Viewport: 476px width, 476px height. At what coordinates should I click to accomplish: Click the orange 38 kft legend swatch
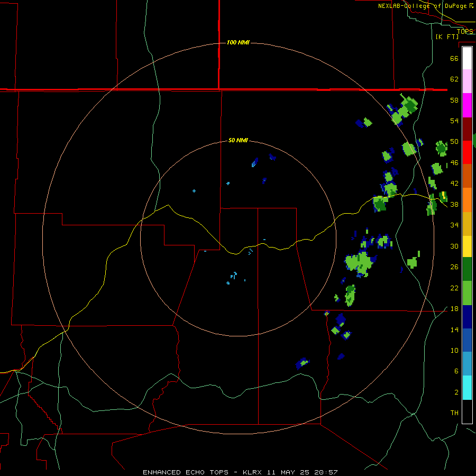coord(467,200)
